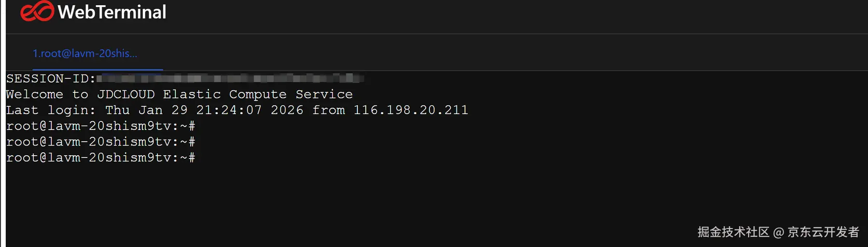Click the Welcome to JDCLOUD Elastic Compute Service line
This screenshot has height=247, width=868.
click(179, 94)
